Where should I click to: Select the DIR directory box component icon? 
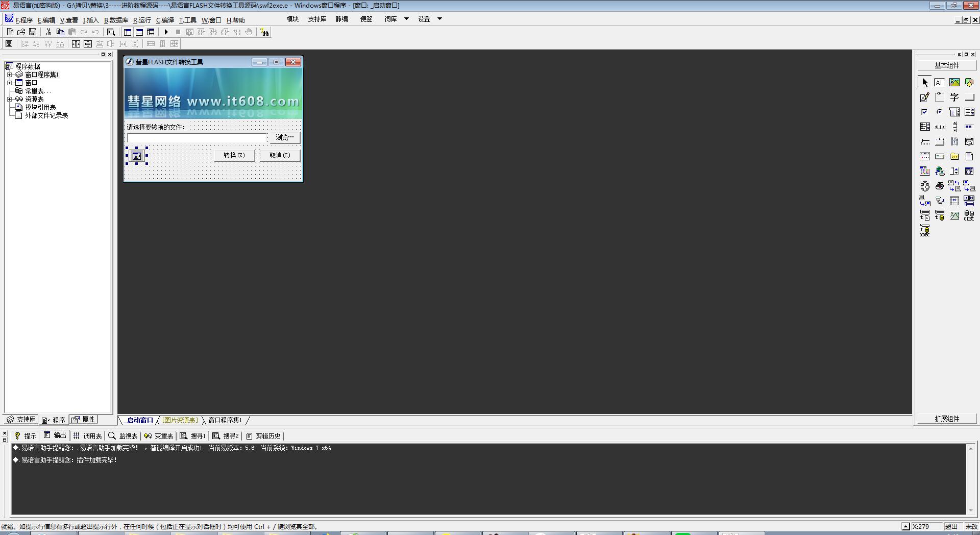click(x=954, y=156)
